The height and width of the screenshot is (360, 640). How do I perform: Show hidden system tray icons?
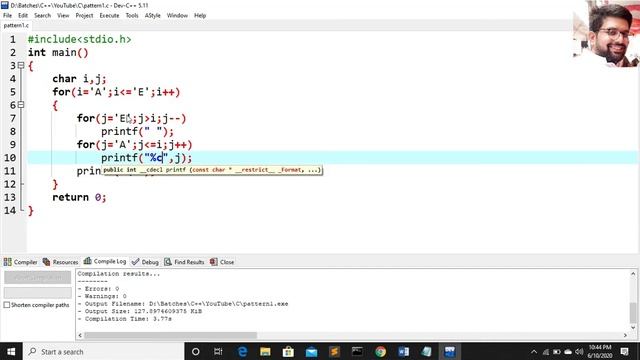point(534,352)
